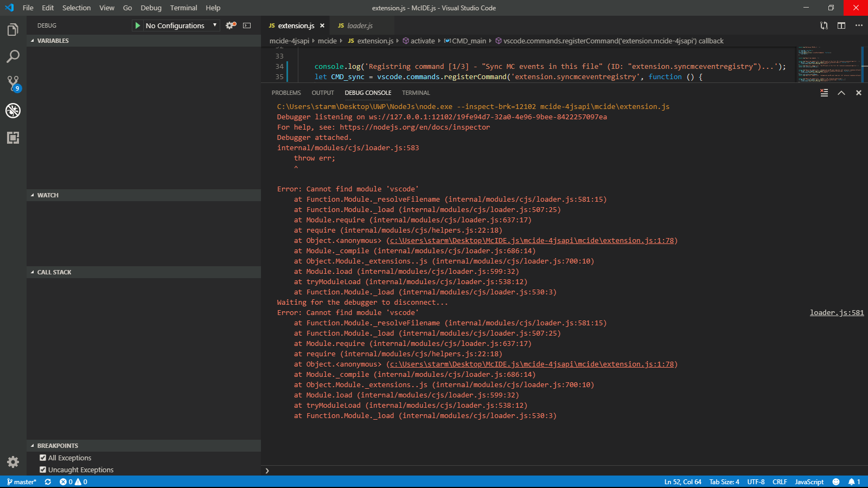Screen dimensions: 868x488
Task: Open launch.json configuration gear
Action: (231, 25)
